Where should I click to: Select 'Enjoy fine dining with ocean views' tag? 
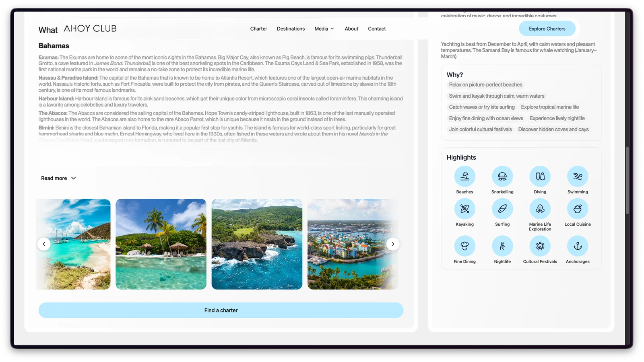coord(486,118)
